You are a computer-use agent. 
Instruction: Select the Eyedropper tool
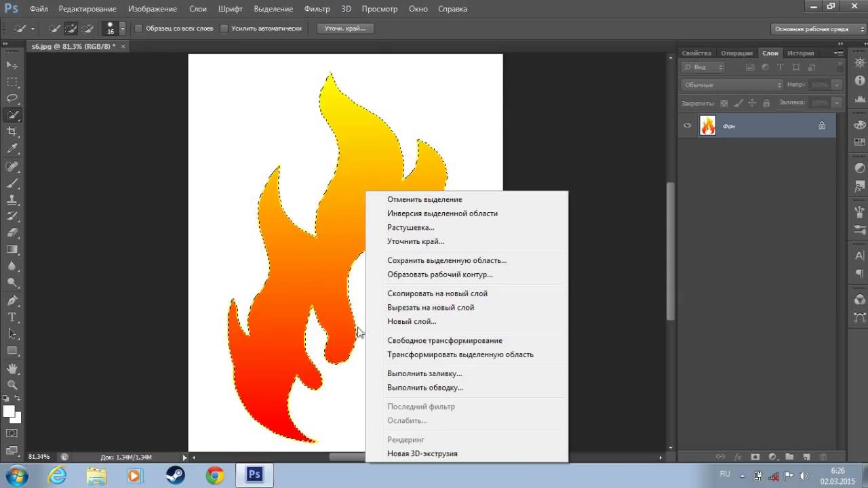coord(12,148)
